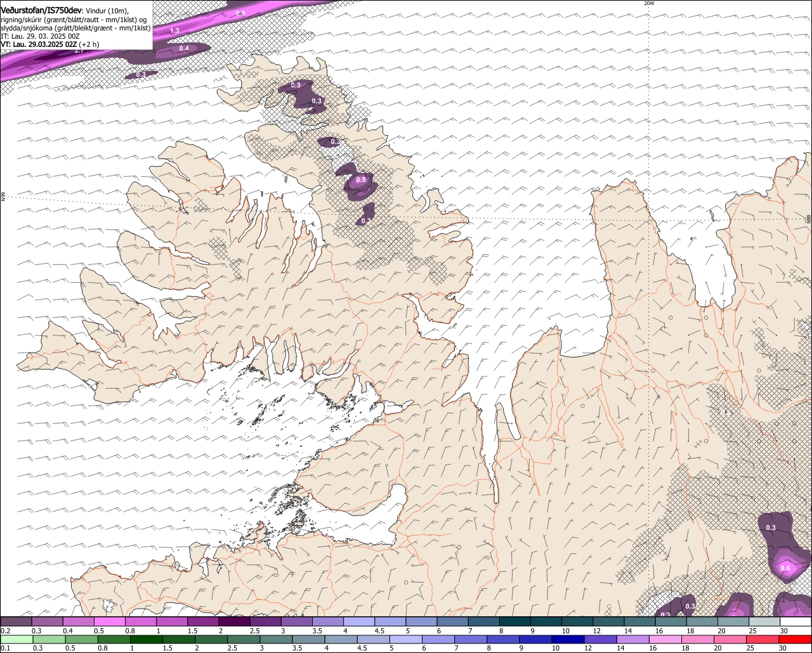Select the bottom-row red swatch starting at 25
The width and height of the screenshot is (812, 653).
pos(764,639)
